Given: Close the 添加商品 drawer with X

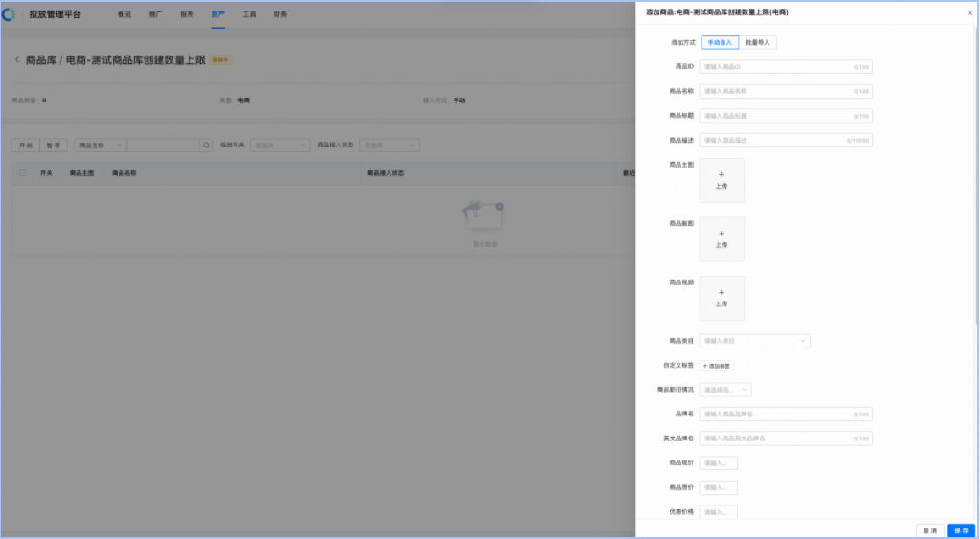Looking at the screenshot, I should pyautogui.click(x=969, y=12).
